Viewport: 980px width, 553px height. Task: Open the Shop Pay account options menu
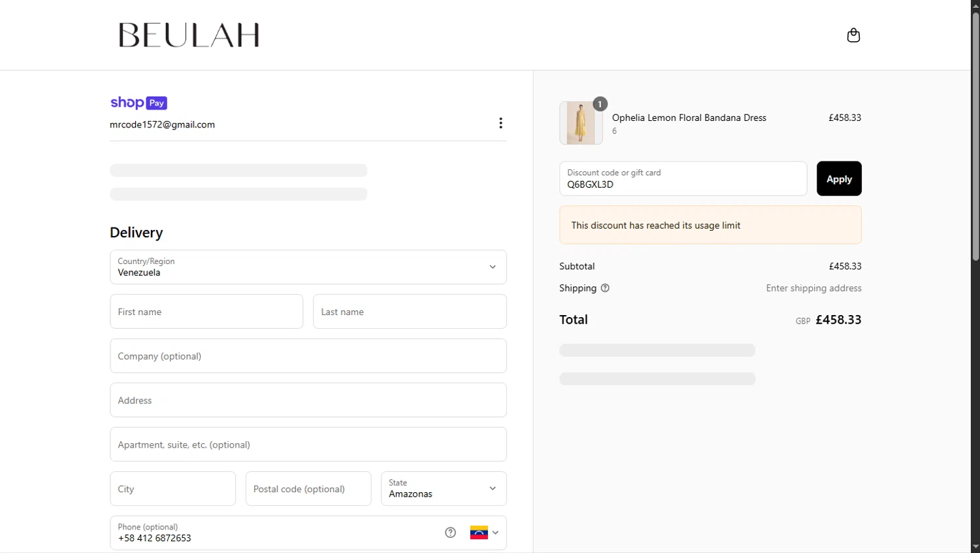(500, 123)
